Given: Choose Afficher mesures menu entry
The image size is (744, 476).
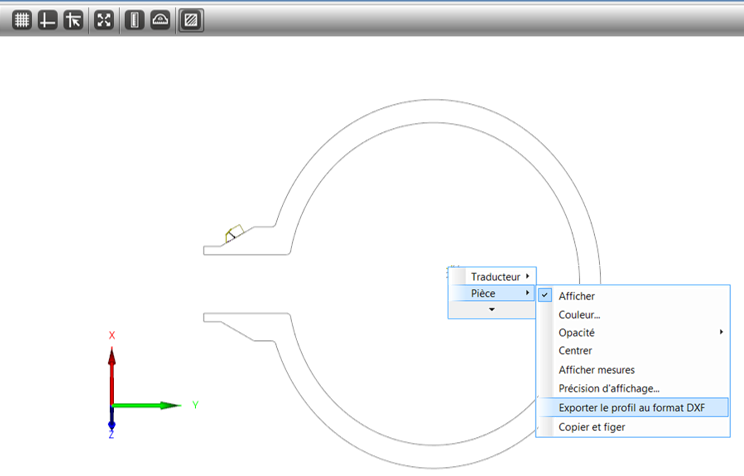Looking at the screenshot, I should click(x=633, y=370).
